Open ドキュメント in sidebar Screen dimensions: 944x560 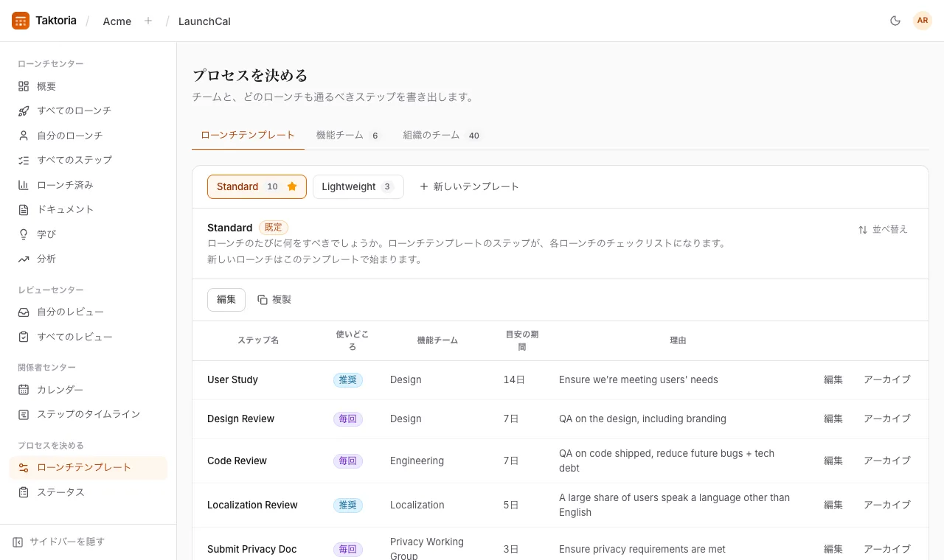(88, 209)
